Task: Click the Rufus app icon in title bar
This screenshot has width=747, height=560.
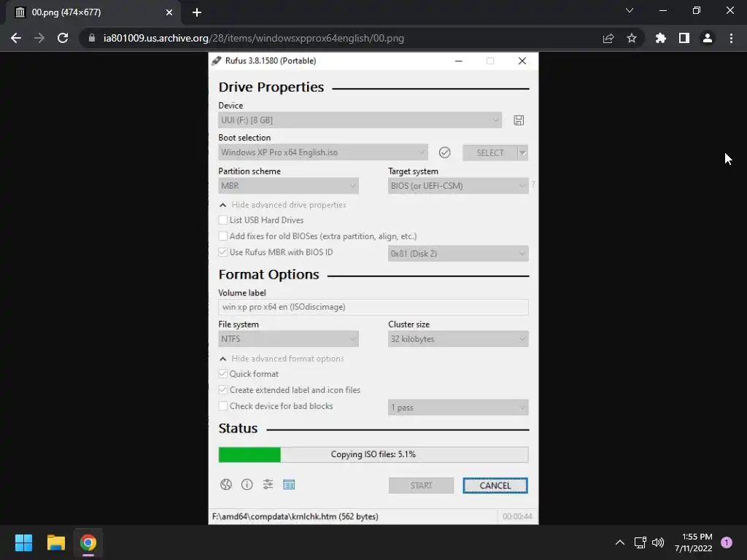Action: 217,61
